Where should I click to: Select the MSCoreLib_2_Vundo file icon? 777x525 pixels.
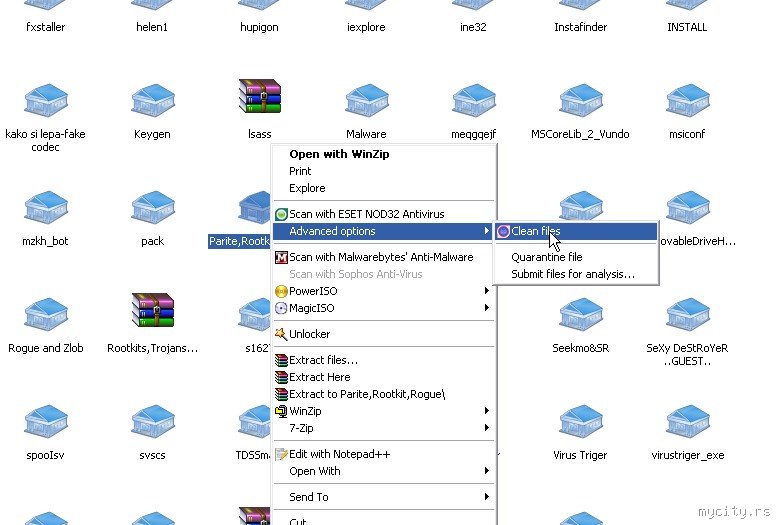(581, 100)
